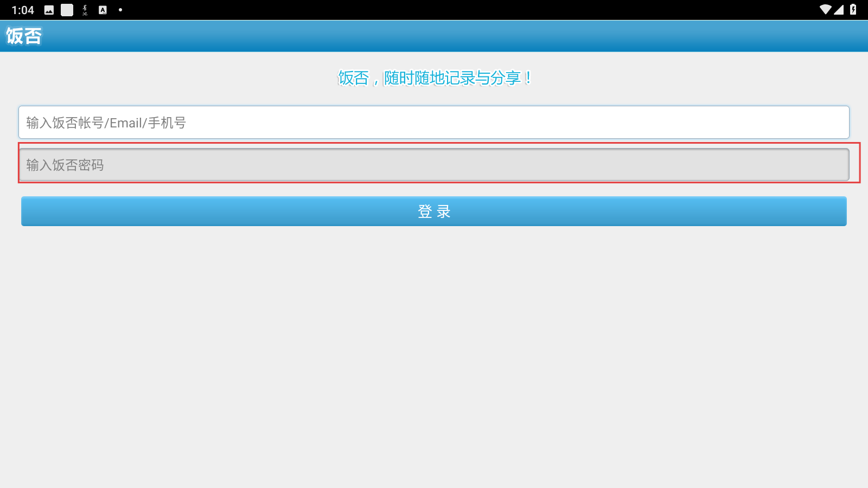Focus the 输入饭否帐号/Email/手机号 field
This screenshot has height=488, width=868.
tap(434, 123)
